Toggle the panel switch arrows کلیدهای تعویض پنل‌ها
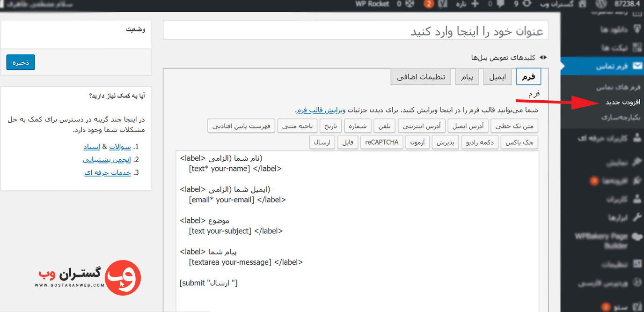This screenshot has height=312, width=644. pyautogui.click(x=543, y=57)
